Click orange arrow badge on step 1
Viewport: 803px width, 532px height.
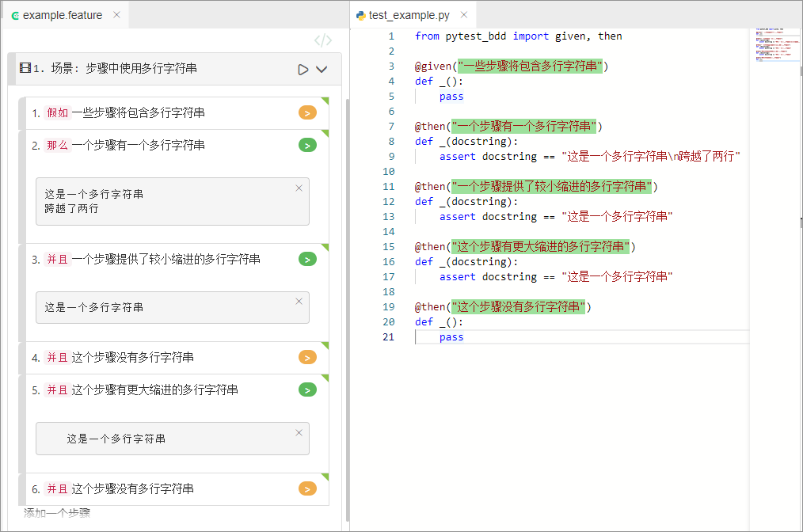[x=307, y=113]
